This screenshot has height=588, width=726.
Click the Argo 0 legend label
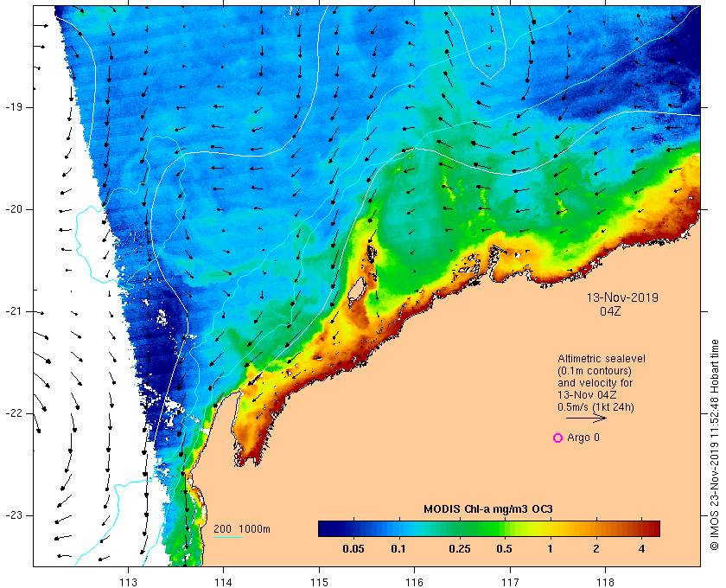point(583,438)
